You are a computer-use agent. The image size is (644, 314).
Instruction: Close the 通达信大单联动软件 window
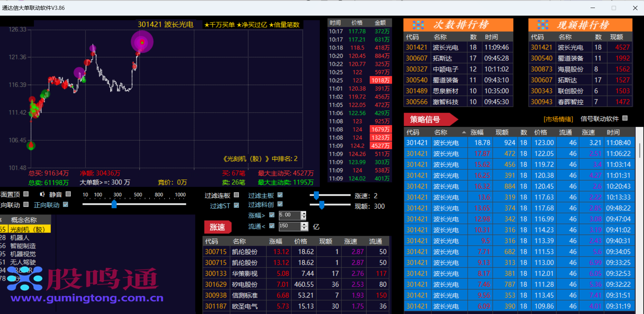coord(635,8)
